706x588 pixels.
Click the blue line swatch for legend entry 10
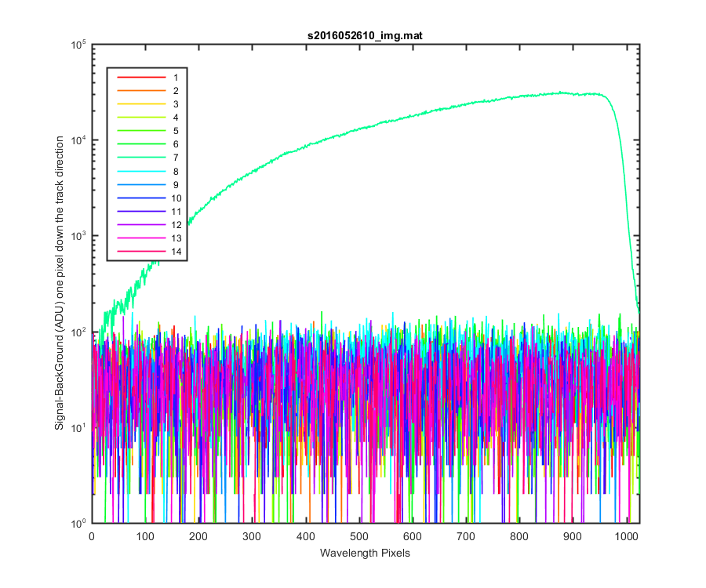(141, 198)
